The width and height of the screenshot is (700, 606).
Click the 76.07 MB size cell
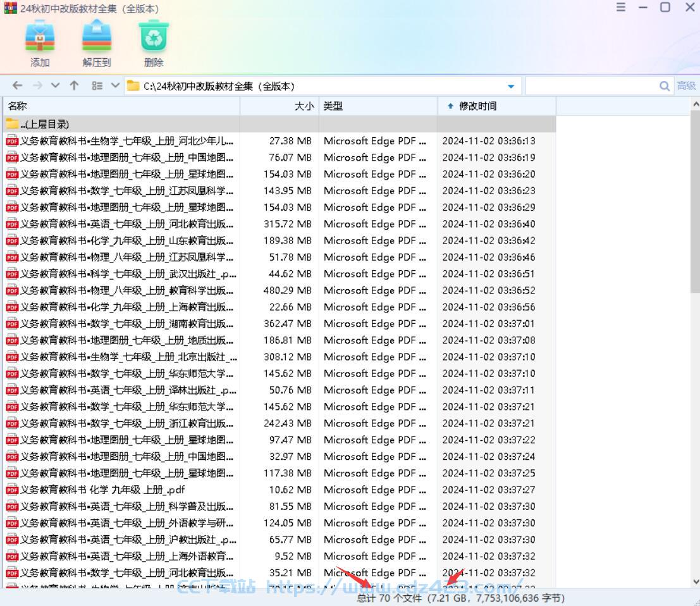pyautogui.click(x=290, y=158)
